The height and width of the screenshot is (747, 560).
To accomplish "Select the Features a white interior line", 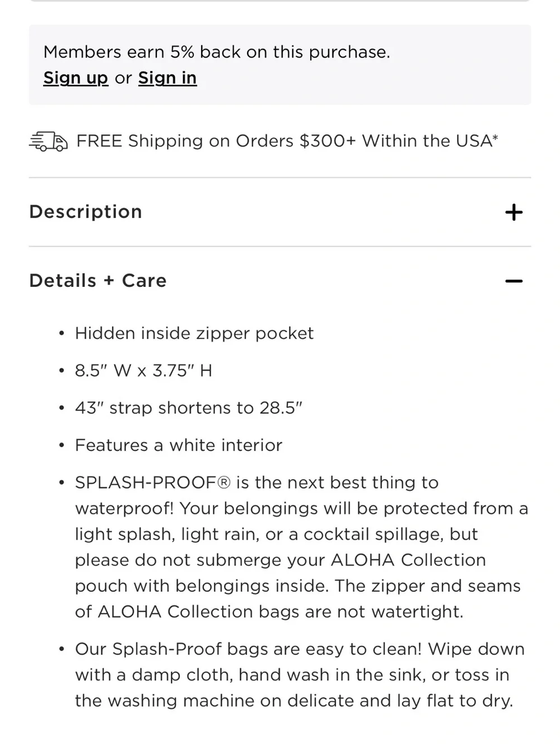I will (x=179, y=445).
